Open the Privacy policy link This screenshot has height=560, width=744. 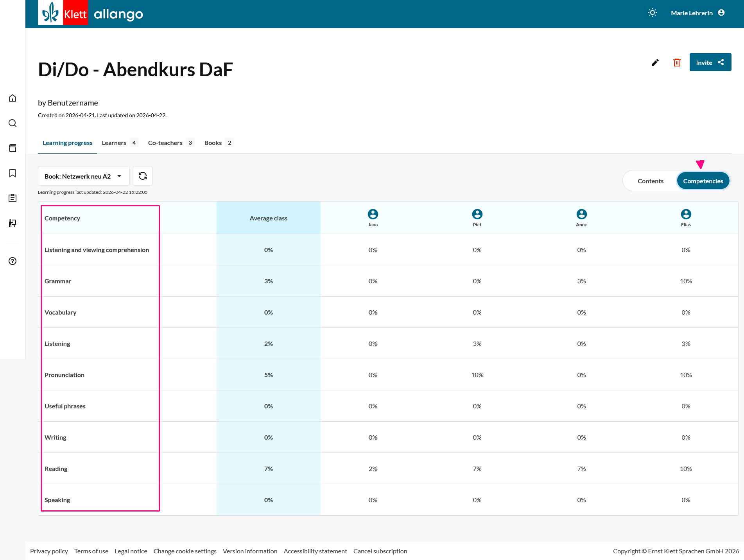pos(49,551)
